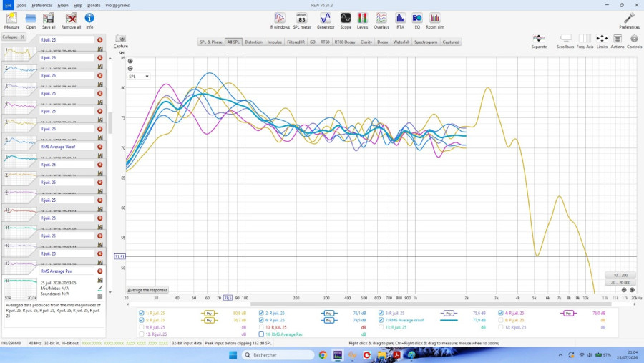Collapse the measurements side panel
644x363 pixels.
pyautogui.click(x=13, y=37)
